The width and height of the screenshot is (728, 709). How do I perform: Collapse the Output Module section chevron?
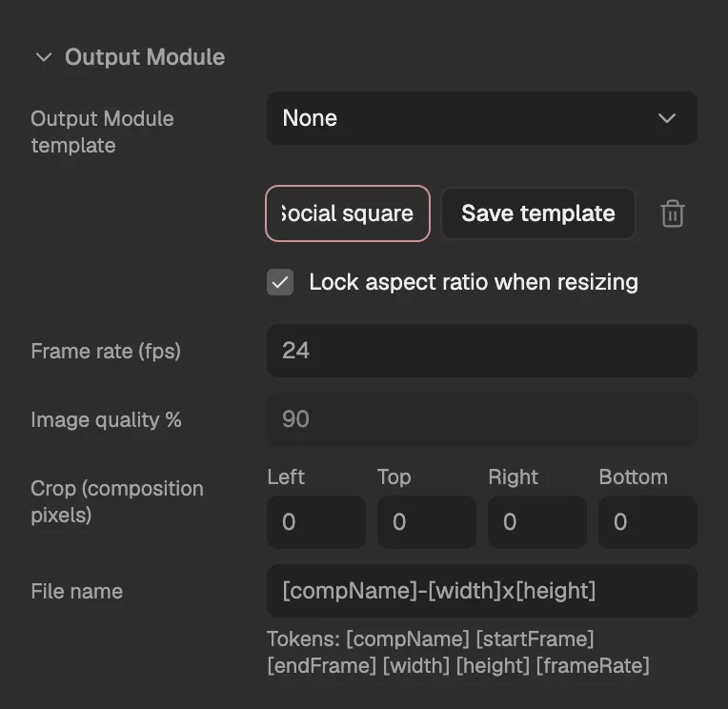tap(44, 57)
